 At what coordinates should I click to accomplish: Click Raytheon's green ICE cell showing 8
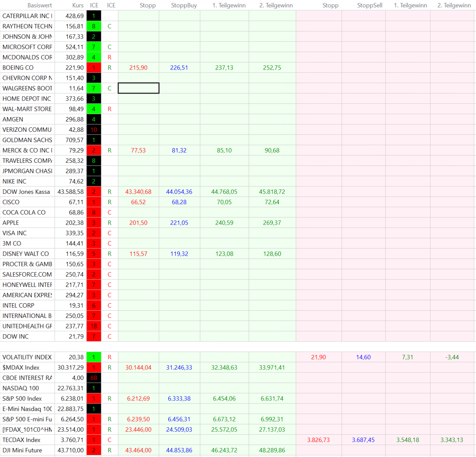[x=94, y=26]
